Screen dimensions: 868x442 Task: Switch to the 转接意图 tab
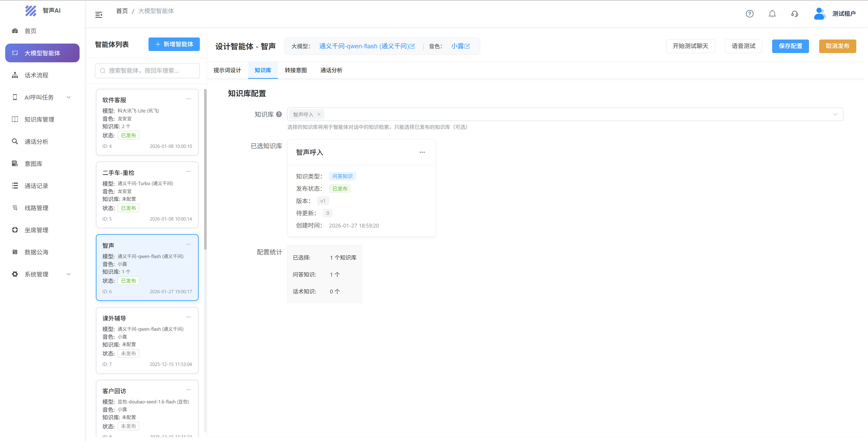click(295, 70)
